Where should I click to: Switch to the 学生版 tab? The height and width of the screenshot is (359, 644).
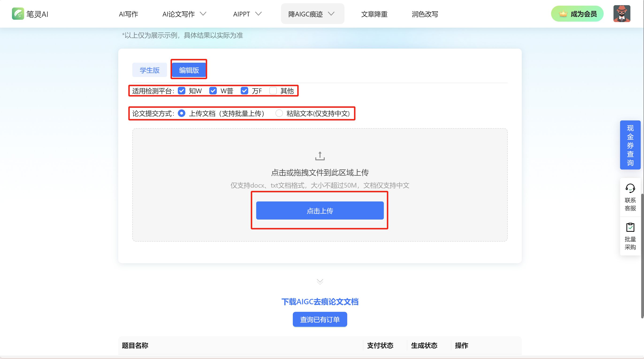click(x=149, y=70)
